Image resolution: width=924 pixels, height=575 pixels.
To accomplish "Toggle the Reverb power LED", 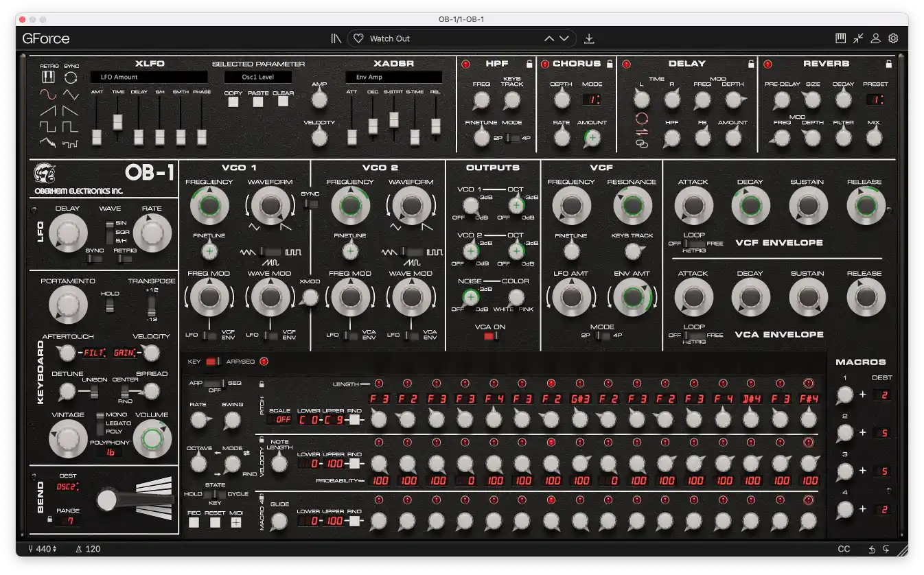I will [x=767, y=64].
